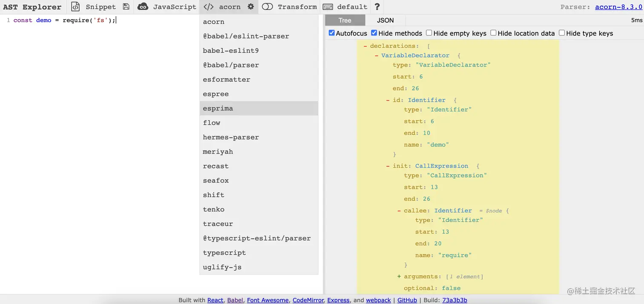Collapse the init CallExpression node
The width and height of the screenshot is (644, 304).
388,166
